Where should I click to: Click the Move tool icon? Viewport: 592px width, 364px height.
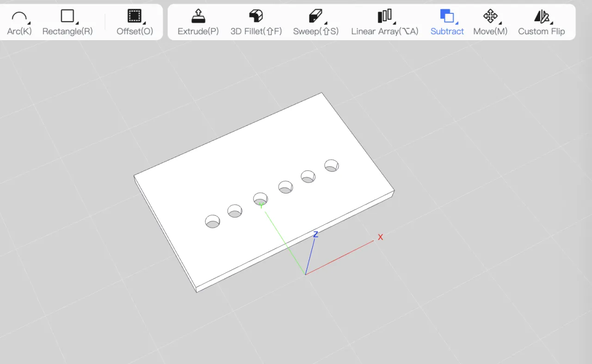tap(490, 16)
